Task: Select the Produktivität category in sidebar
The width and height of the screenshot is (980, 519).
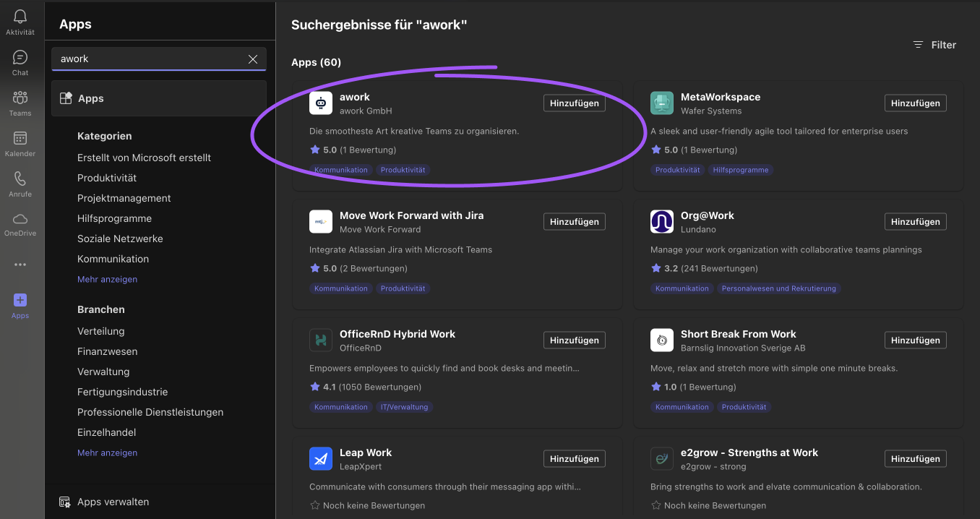Action: [107, 178]
